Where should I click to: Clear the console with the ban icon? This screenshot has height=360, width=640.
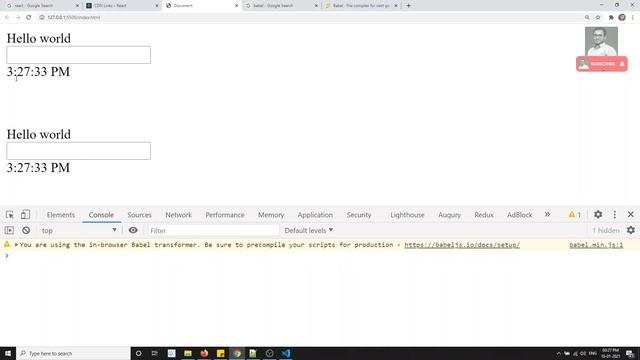[x=26, y=231]
